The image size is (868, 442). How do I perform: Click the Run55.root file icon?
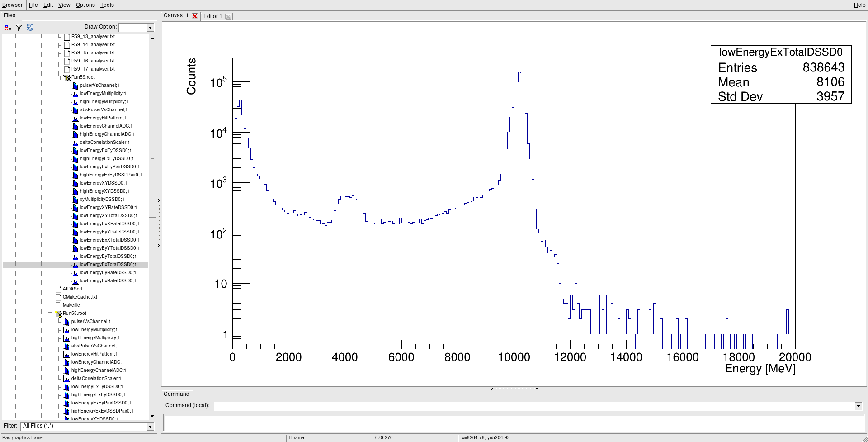tap(58, 314)
